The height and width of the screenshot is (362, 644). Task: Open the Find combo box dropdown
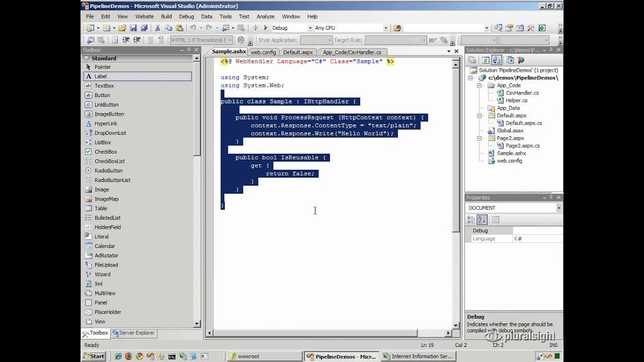[x=487, y=28]
